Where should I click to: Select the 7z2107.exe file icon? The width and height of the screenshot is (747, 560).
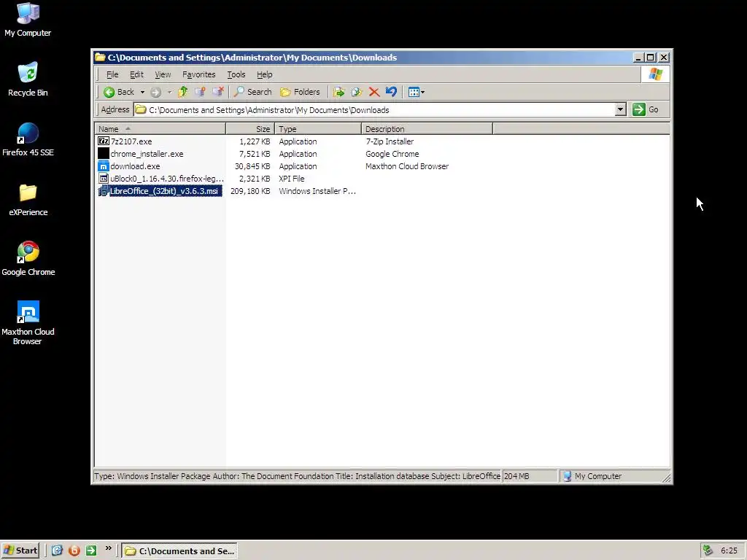(104, 141)
